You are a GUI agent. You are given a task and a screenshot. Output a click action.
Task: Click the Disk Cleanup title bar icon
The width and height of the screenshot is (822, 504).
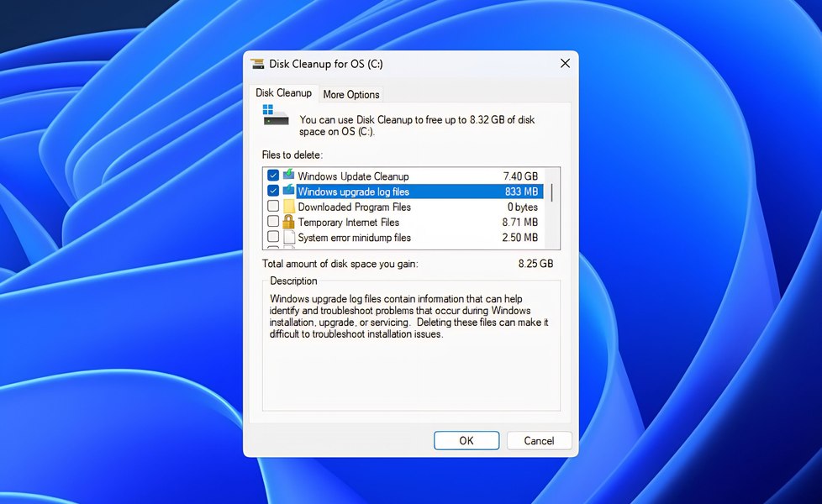pos(257,64)
